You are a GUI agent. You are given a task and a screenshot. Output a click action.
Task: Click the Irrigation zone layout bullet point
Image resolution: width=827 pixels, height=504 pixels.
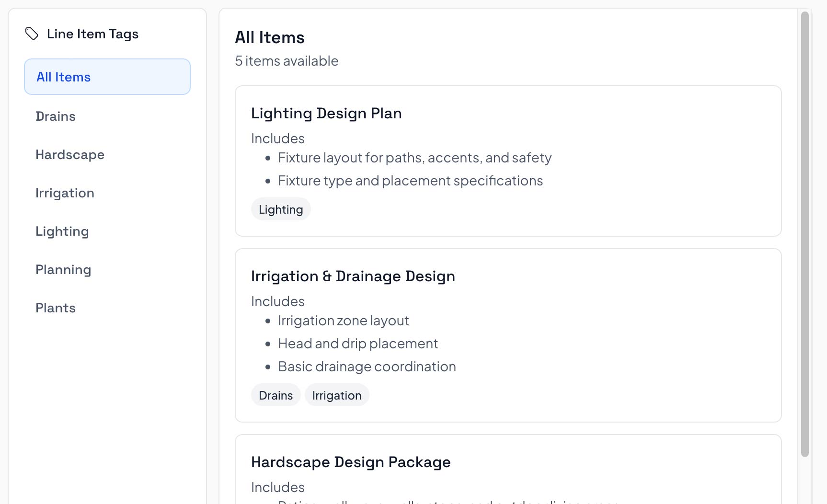point(343,320)
